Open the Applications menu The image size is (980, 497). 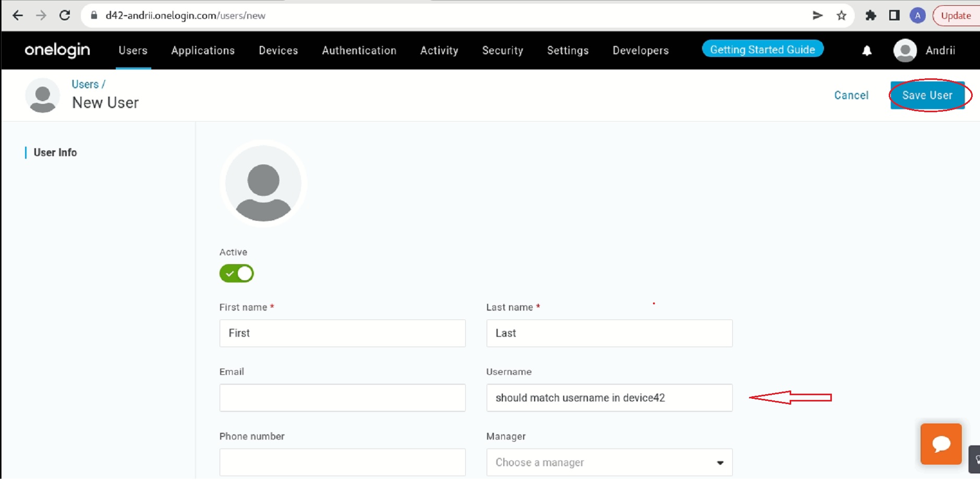point(203,51)
